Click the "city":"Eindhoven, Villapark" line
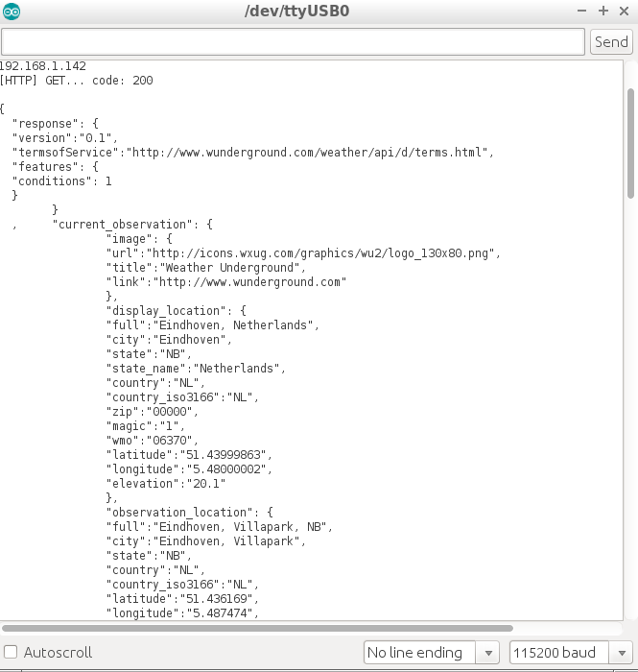This screenshot has width=638, height=672. 206,541
